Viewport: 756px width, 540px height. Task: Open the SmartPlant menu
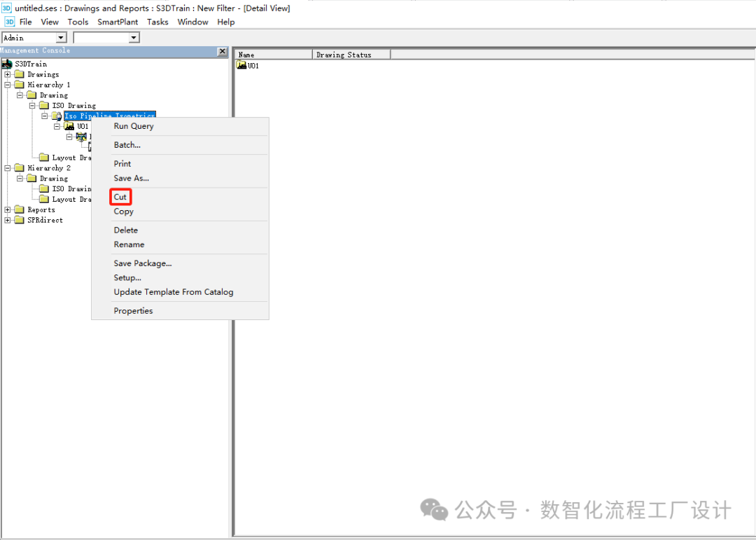click(x=118, y=22)
